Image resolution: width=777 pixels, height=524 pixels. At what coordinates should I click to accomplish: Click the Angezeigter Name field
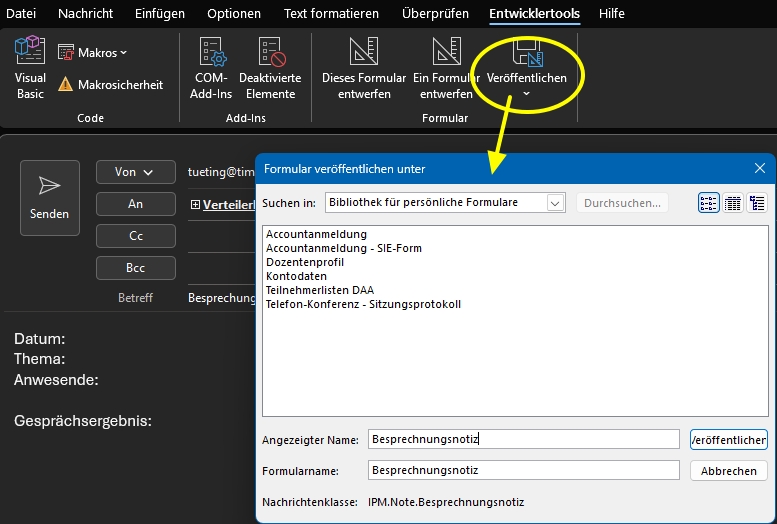coord(523,439)
